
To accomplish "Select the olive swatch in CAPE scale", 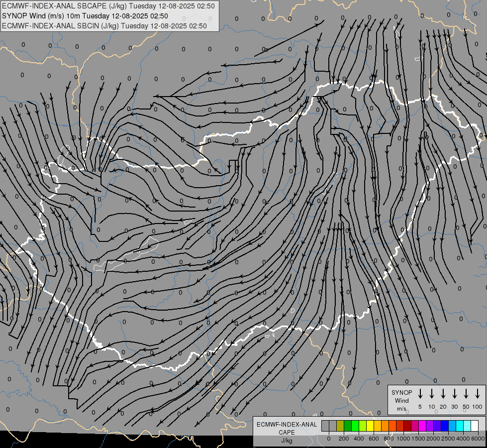I will pyautogui.click(x=340, y=426).
